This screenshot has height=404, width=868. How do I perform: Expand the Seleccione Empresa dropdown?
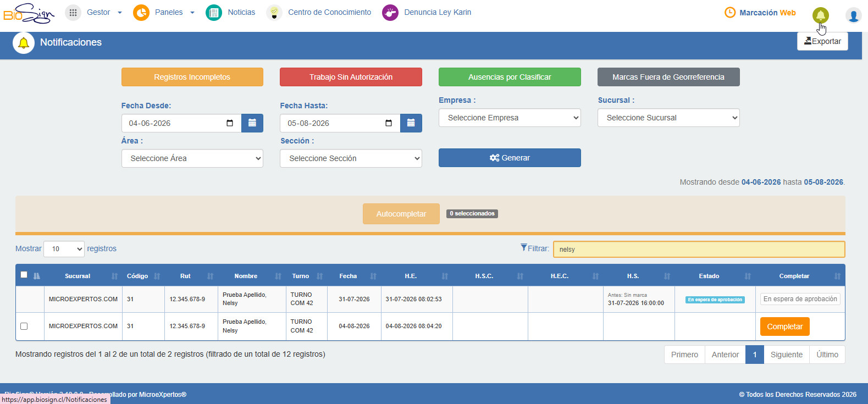[510, 118]
